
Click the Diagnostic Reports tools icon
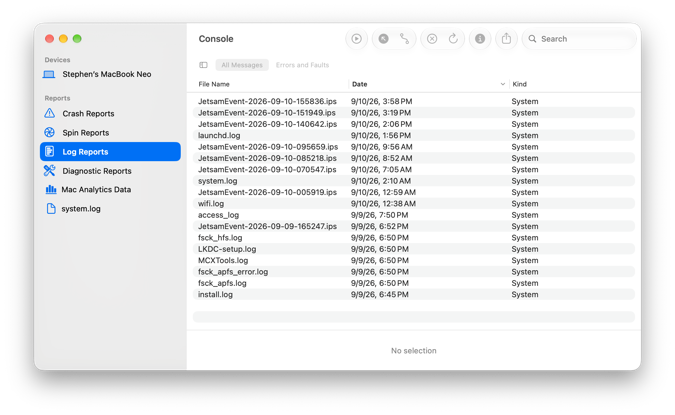pos(50,170)
